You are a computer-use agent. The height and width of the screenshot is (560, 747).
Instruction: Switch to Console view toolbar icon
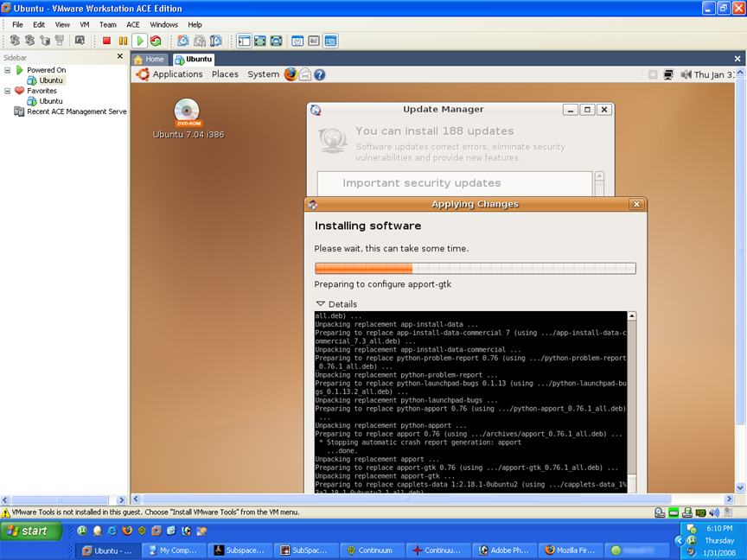pos(330,41)
